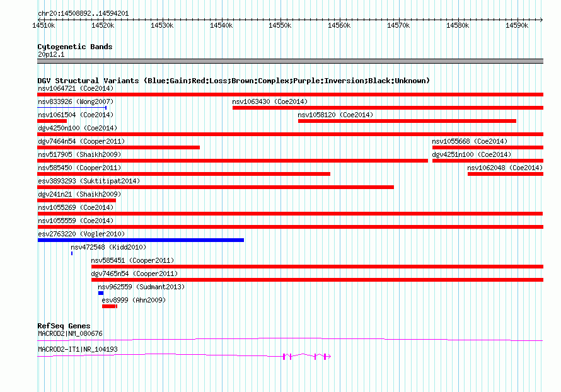This screenshot has width=561, height=392.
Task: Select the nsv472548 Kidd2010 variant marker
Action: coord(72,253)
